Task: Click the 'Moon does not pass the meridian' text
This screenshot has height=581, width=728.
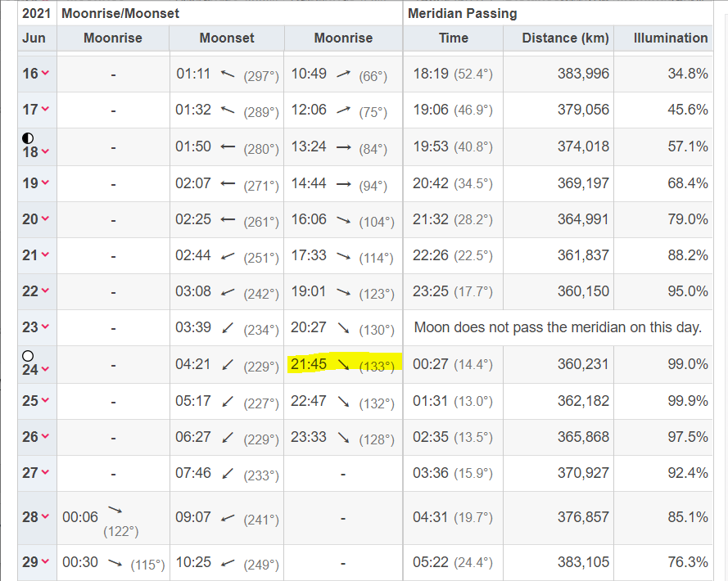Action: pyautogui.click(x=558, y=327)
